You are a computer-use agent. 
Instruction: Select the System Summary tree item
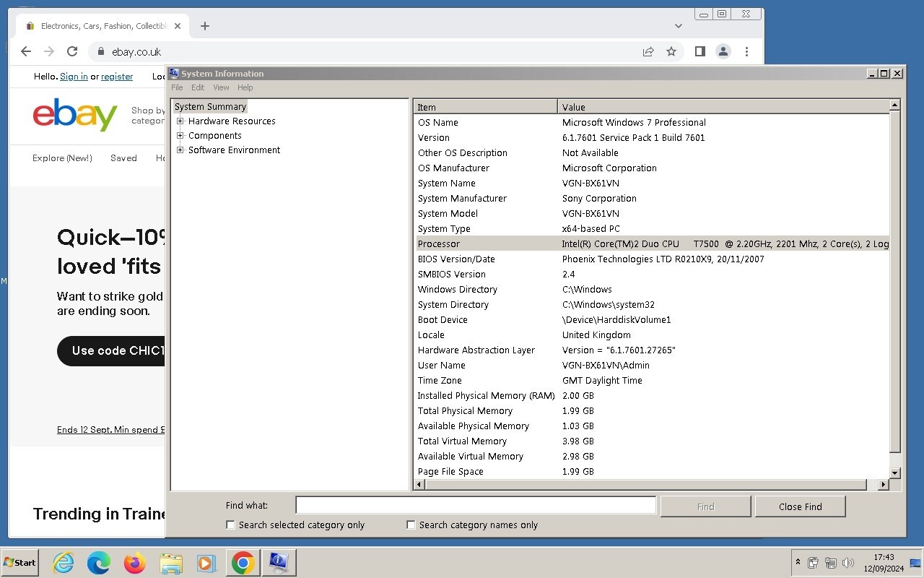click(x=210, y=107)
